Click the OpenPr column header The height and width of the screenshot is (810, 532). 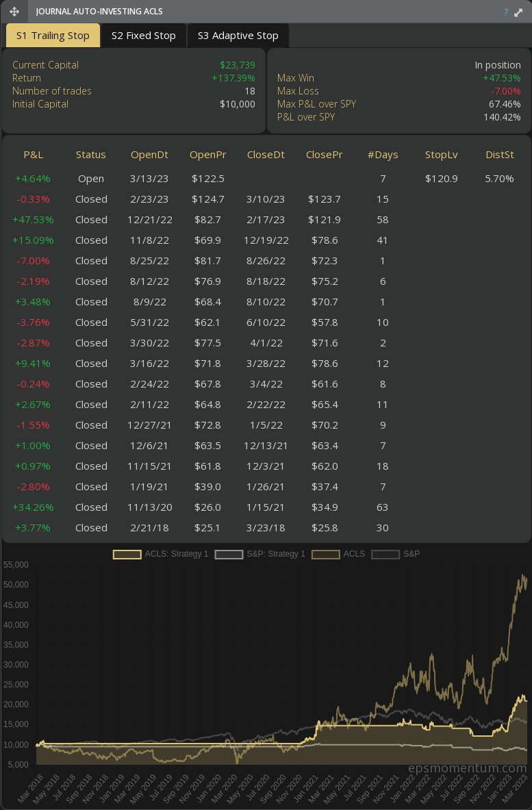pyautogui.click(x=207, y=155)
